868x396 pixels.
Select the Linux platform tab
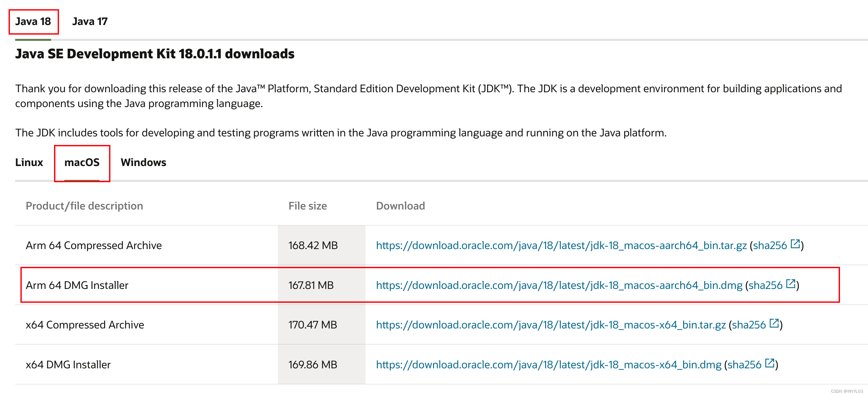tap(29, 162)
